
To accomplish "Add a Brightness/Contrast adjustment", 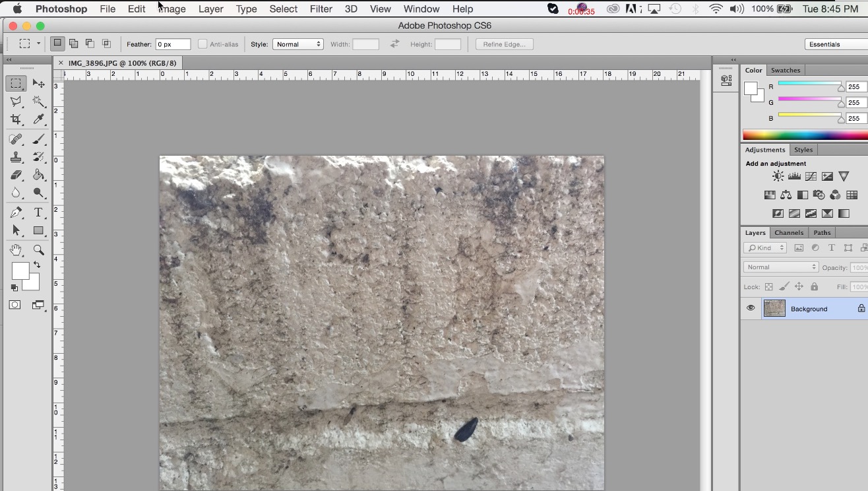I will pos(778,176).
